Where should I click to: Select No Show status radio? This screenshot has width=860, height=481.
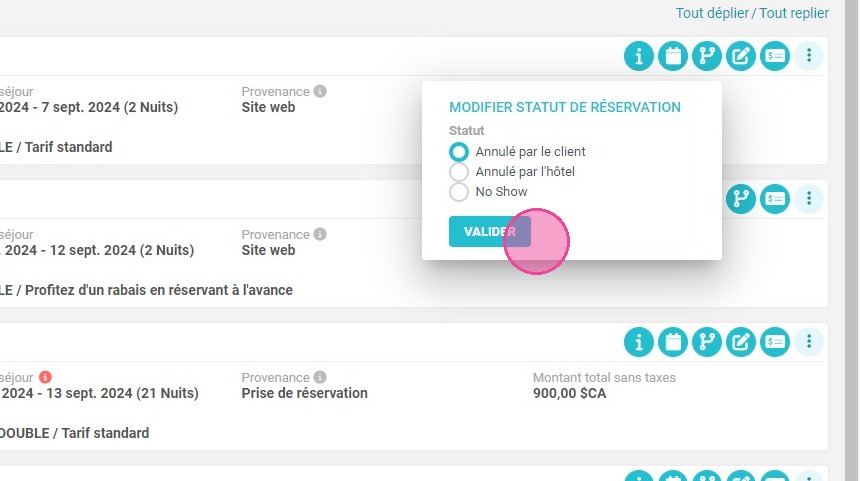459,192
